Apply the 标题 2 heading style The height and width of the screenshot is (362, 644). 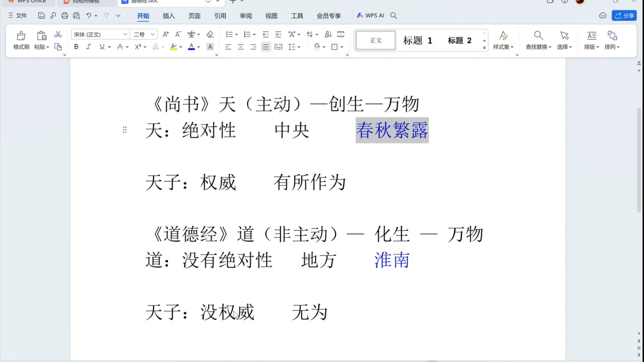coord(460,41)
